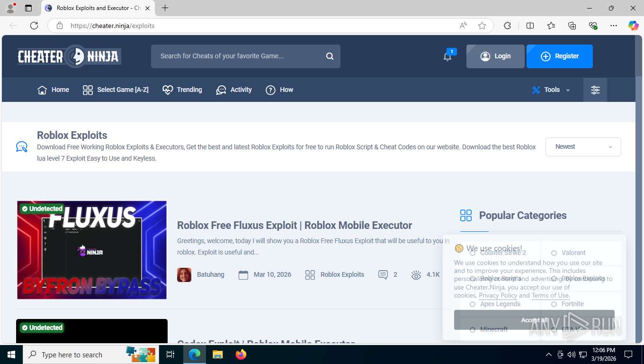Click author Batuhang's avatar
The height and width of the screenshot is (364, 644).
pos(184,275)
